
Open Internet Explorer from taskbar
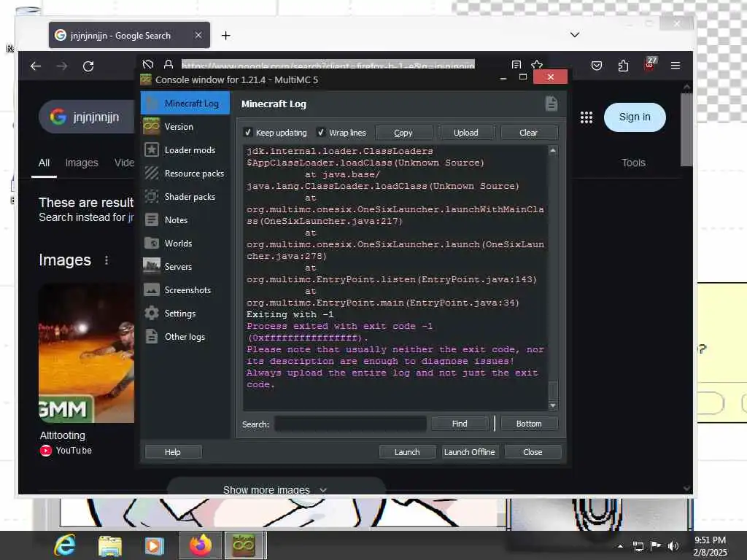[x=65, y=545]
